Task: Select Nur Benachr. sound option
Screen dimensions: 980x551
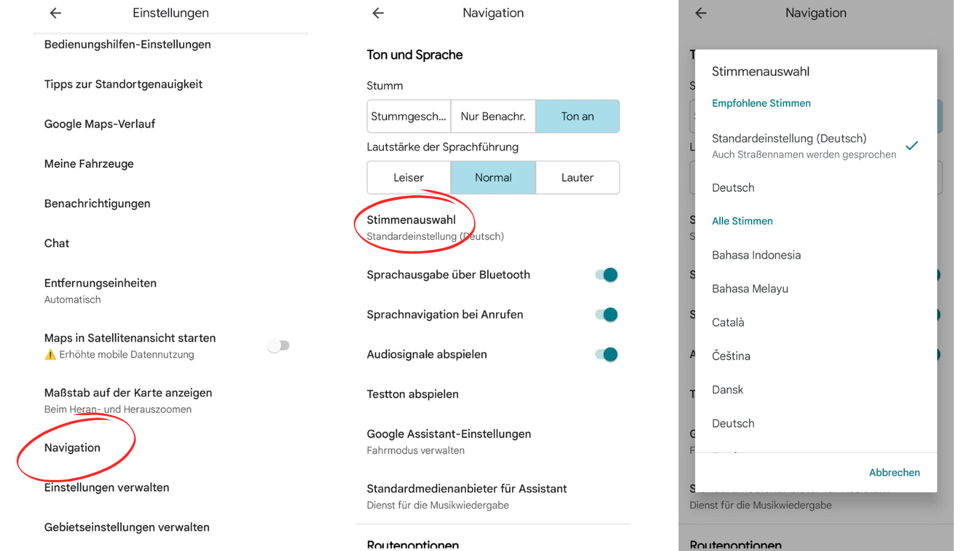Action: pyautogui.click(x=493, y=116)
